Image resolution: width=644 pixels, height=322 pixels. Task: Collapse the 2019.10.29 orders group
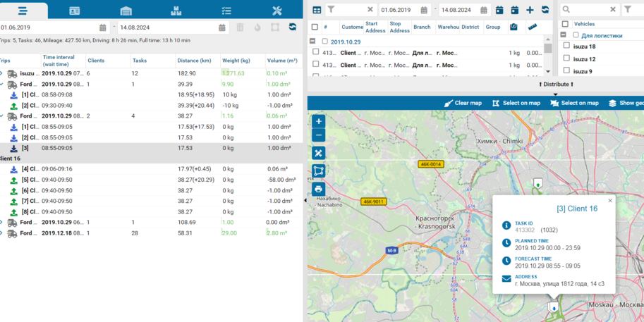click(x=312, y=42)
